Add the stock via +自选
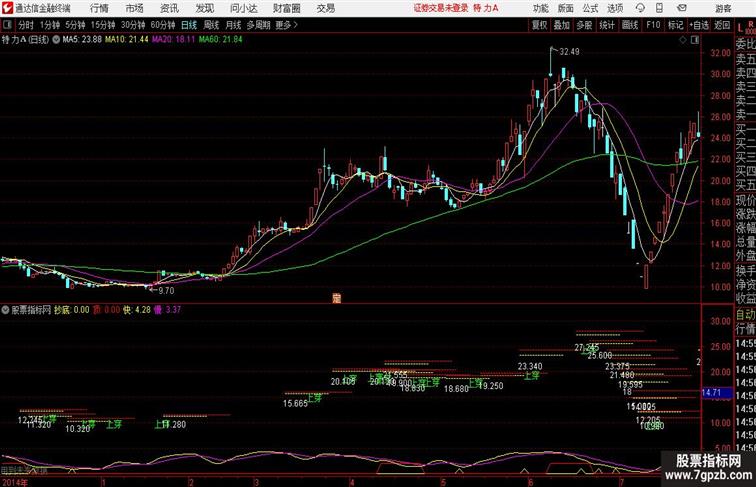This screenshot has width=756, height=487. (699, 25)
